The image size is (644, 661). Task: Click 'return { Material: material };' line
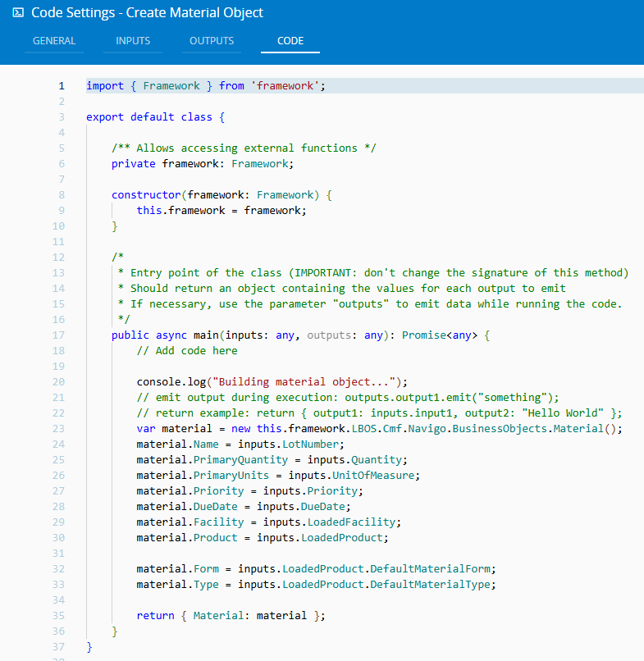pos(231,616)
